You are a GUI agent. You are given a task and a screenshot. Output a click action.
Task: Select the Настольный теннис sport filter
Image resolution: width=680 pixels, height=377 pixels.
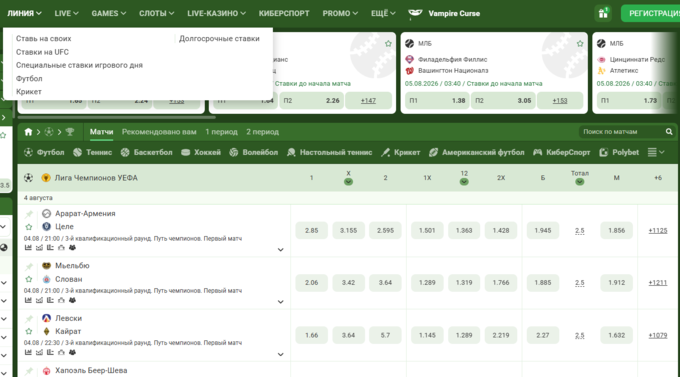tap(330, 152)
